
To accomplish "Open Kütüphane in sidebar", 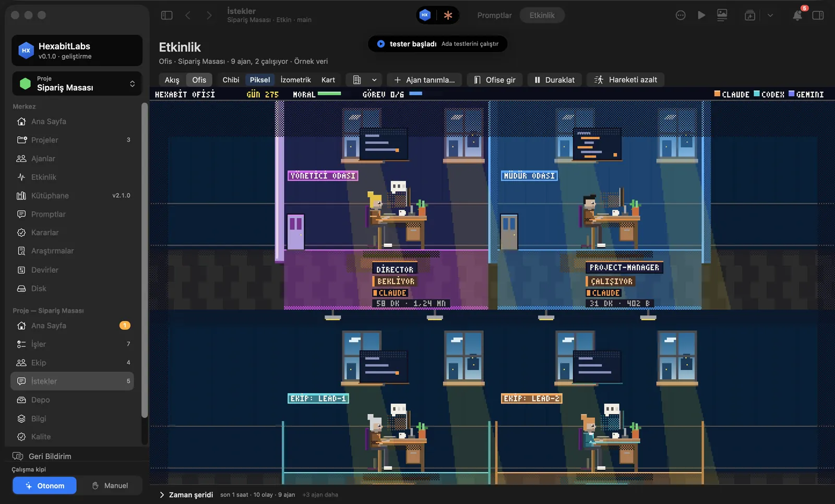I will [x=73, y=196].
